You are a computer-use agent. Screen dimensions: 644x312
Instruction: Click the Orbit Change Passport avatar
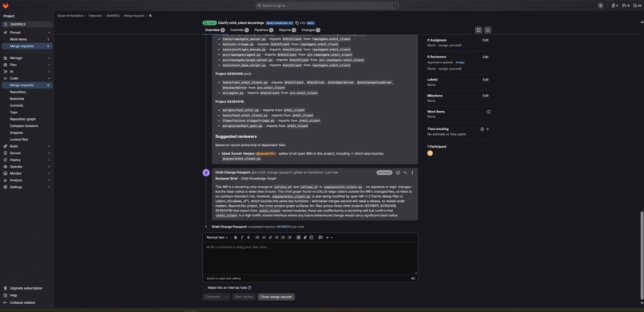click(x=206, y=172)
